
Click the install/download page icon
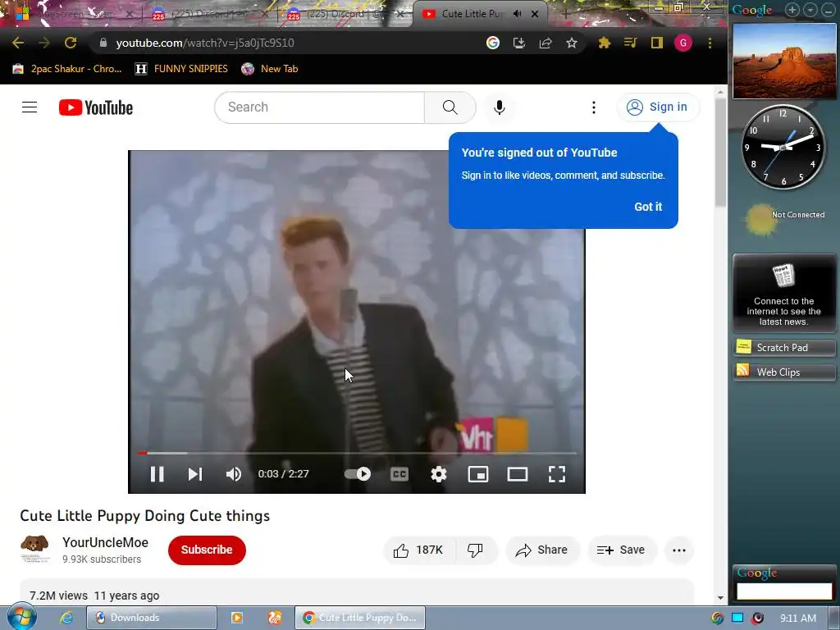(518, 43)
